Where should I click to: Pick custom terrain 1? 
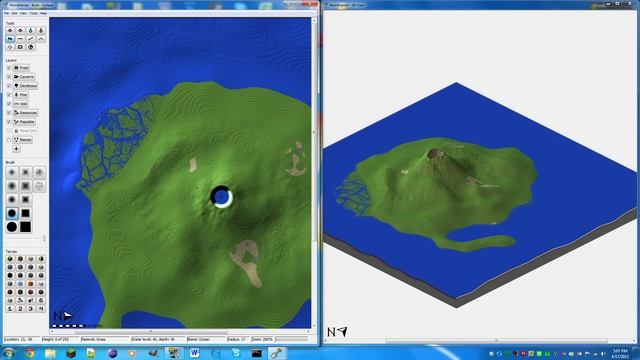point(10,309)
